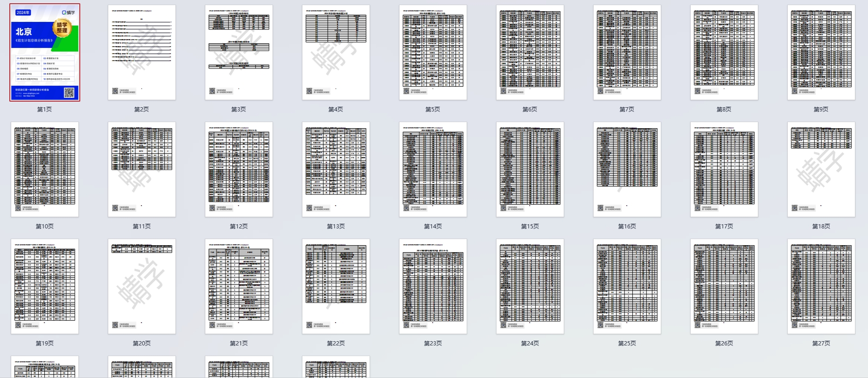Open the 第27页 page thumbnail
Image resolution: width=868 pixels, height=378 pixels.
821,287
